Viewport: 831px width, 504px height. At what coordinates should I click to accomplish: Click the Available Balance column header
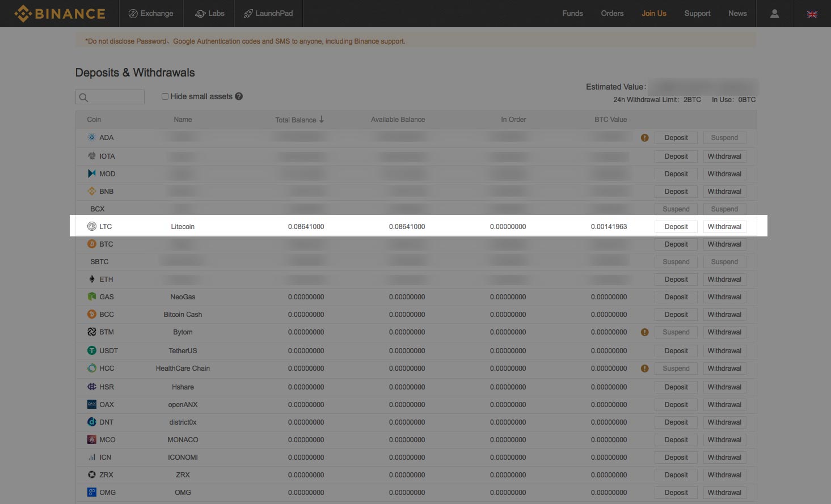[x=398, y=120]
